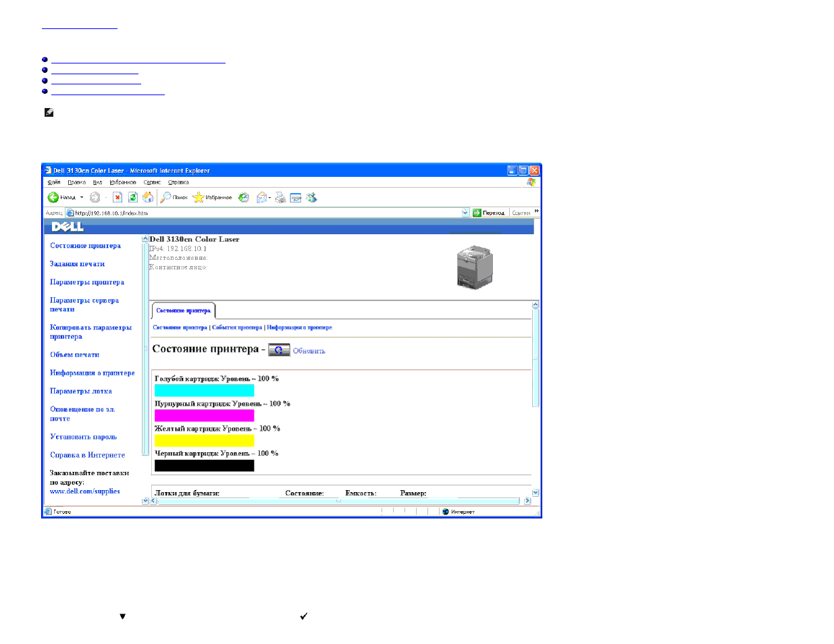Open the Вид menu
Screen dimensions: 834x644
click(x=97, y=182)
